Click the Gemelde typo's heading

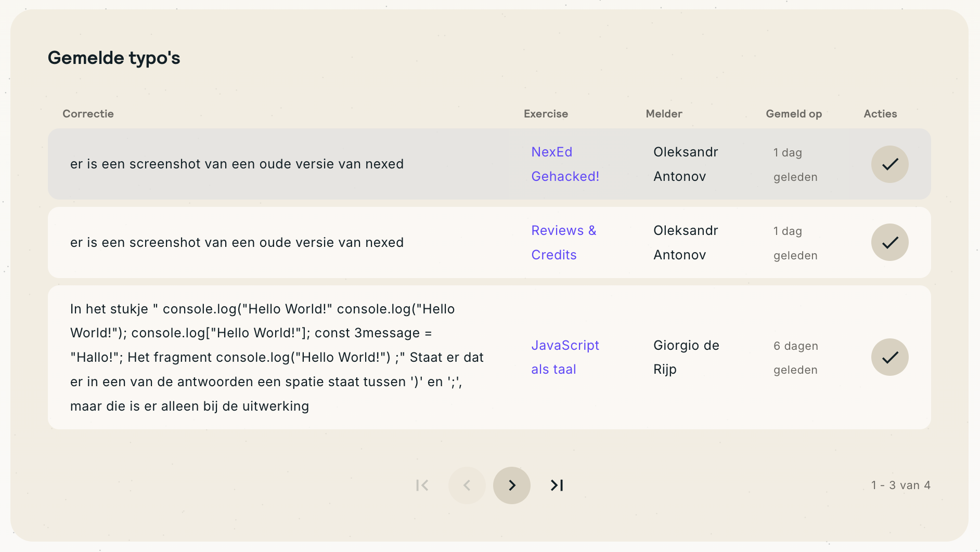[114, 58]
